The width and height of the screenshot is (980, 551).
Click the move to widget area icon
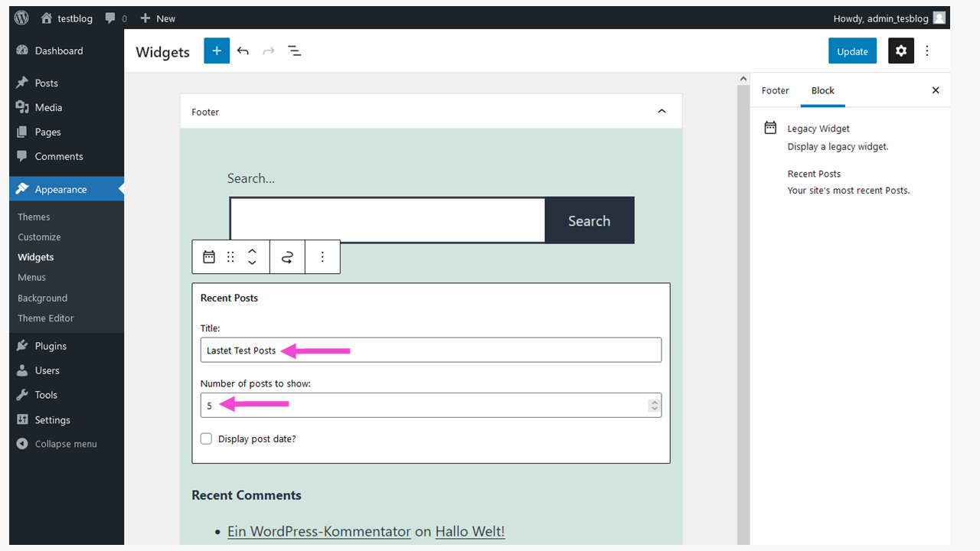[287, 257]
